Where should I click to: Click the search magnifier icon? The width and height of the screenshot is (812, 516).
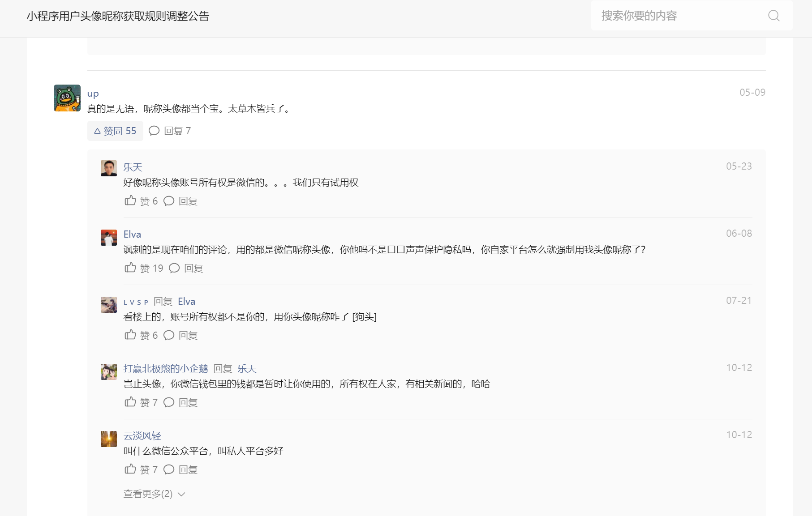pyautogui.click(x=773, y=16)
